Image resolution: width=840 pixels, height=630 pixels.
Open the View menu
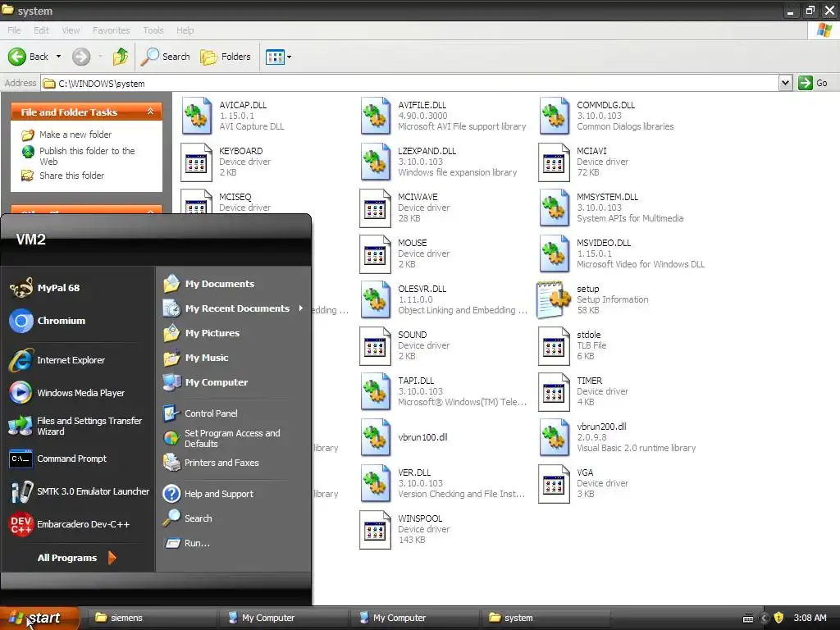click(x=71, y=30)
